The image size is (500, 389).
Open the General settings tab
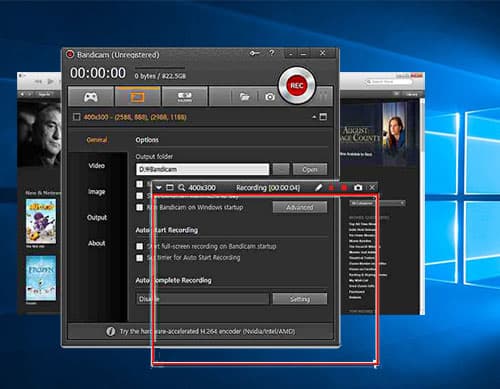(x=97, y=140)
